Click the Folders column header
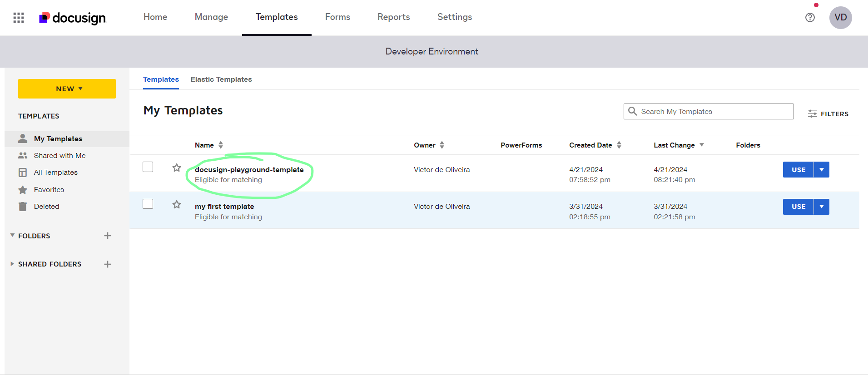Screen dimensions: 868x375 748,145
